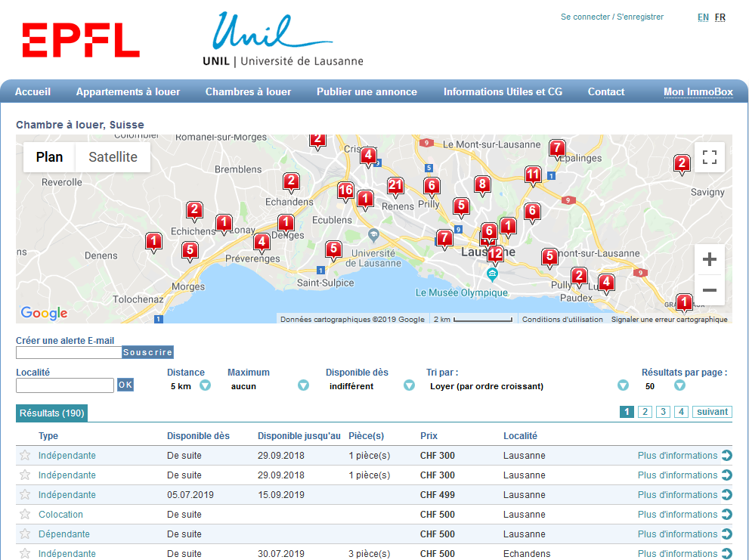This screenshot has height=560, width=749.
Task: Open the EPFL logo link
Action: 81,41
